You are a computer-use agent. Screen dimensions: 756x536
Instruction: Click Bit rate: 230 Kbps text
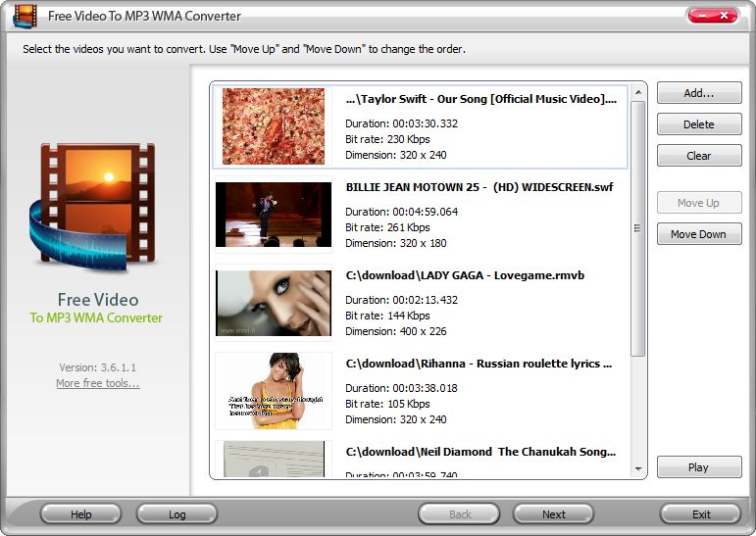click(x=387, y=139)
